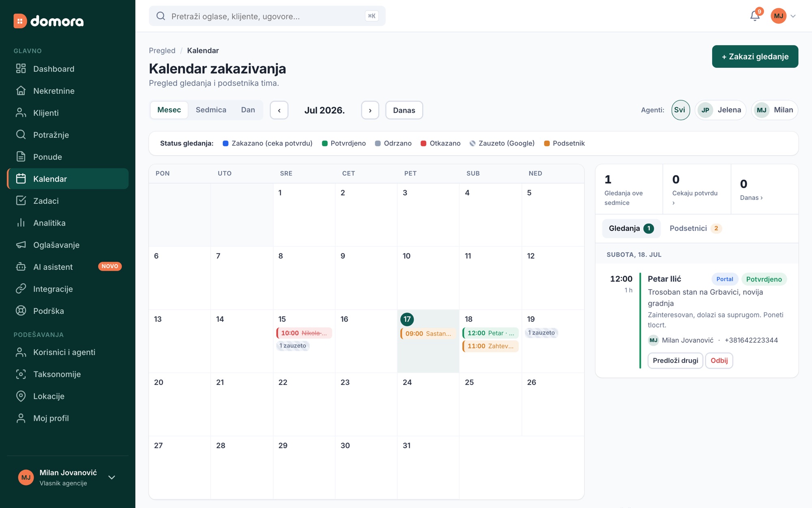
Task: Filter agents by Milan
Action: click(775, 110)
